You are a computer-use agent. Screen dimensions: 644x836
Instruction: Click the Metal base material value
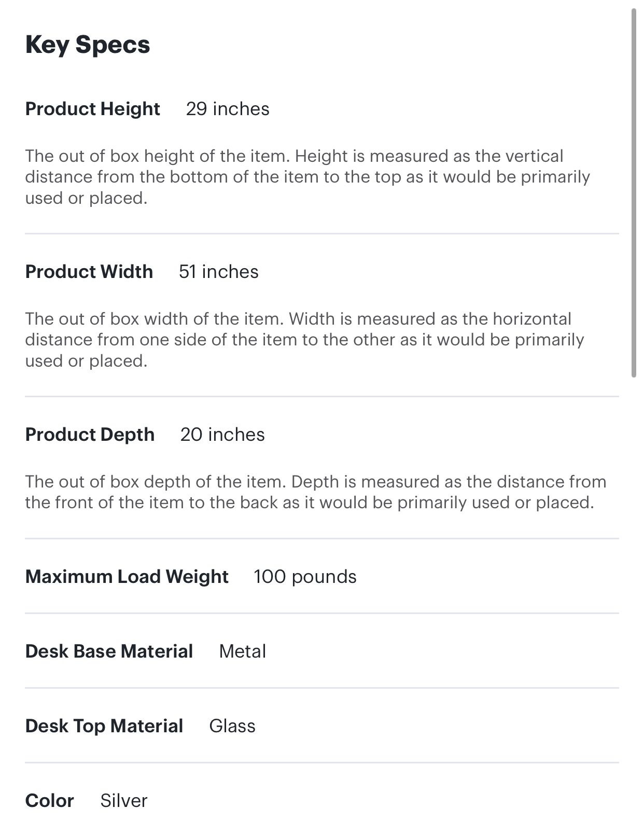tap(242, 651)
